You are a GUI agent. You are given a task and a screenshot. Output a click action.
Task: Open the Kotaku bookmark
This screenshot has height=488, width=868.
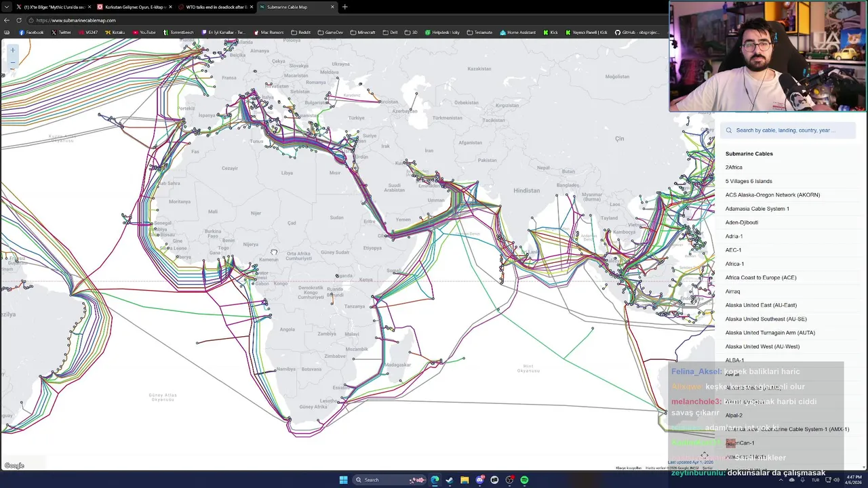pos(115,33)
